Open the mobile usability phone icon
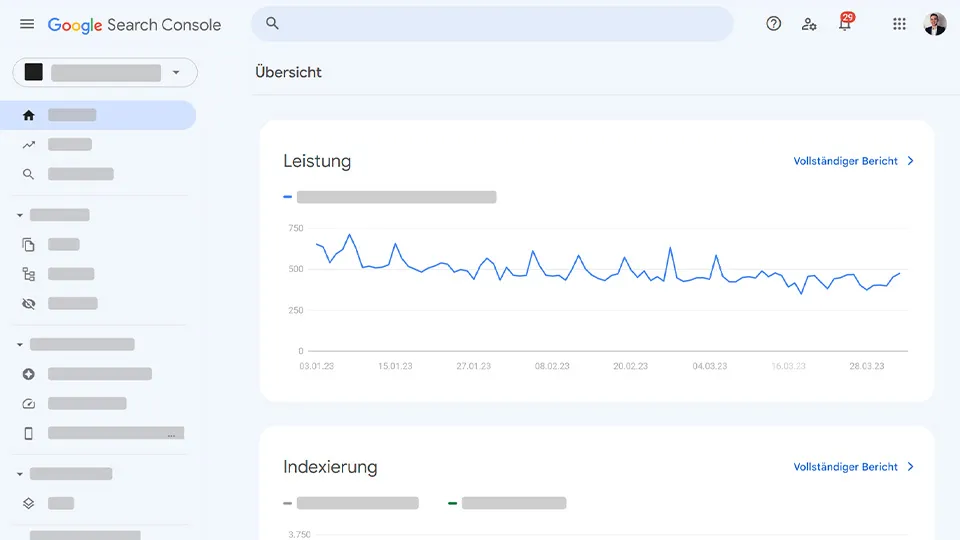 (29, 433)
